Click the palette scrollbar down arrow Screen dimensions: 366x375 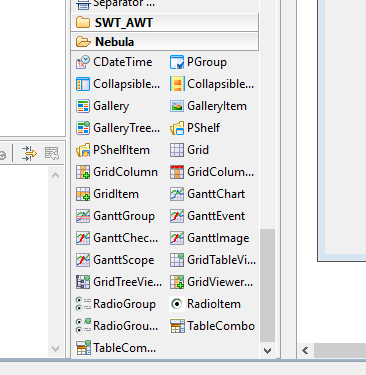pos(267,351)
